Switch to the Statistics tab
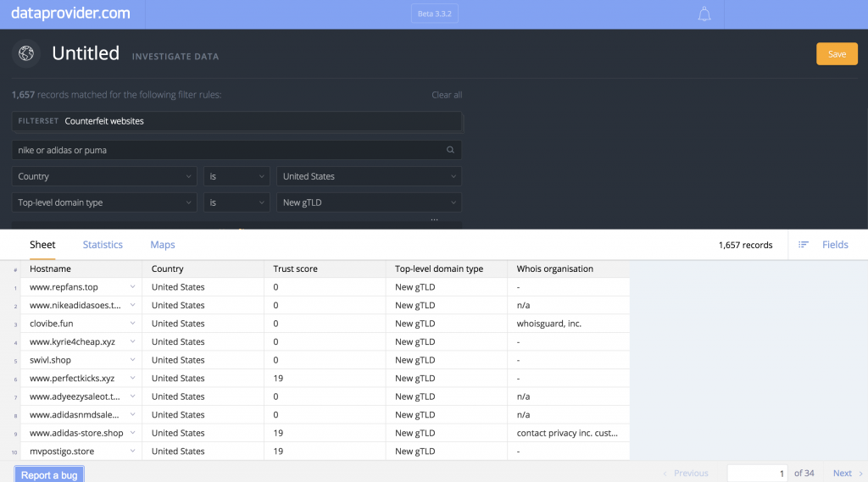This screenshot has height=482, width=868. coord(103,245)
